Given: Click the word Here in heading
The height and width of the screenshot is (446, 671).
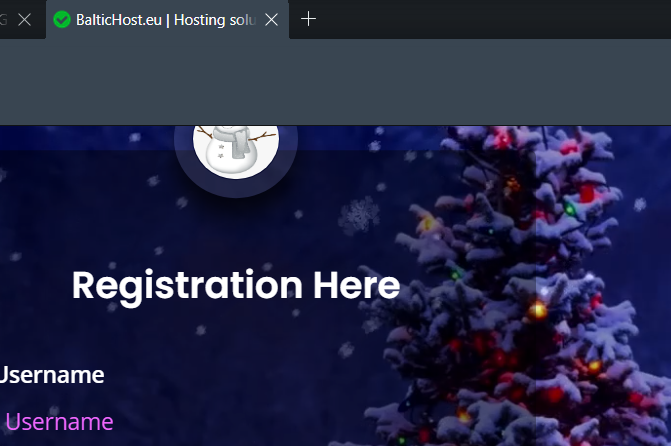Looking at the screenshot, I should pos(356,285).
